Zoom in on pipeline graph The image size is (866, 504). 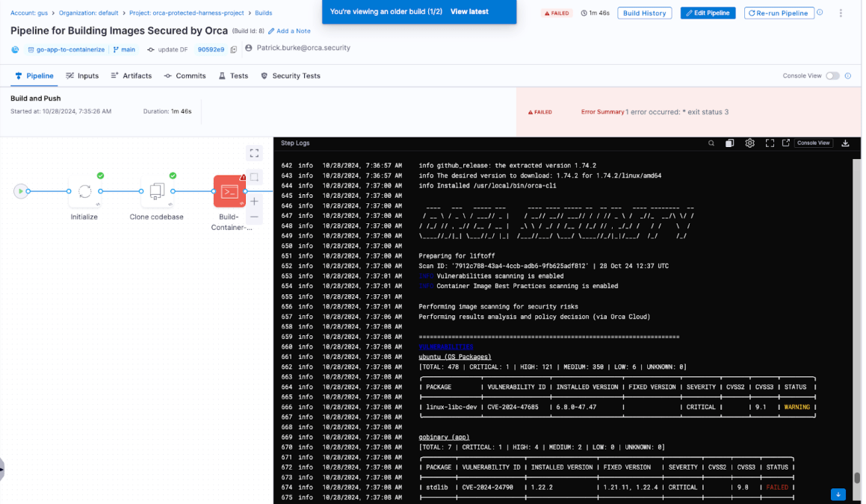[254, 202]
